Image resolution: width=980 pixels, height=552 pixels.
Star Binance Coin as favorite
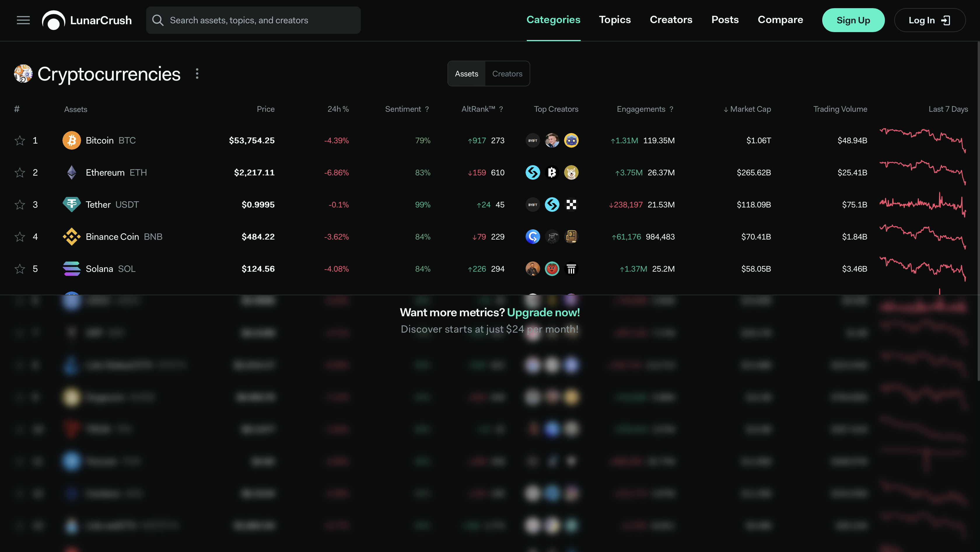click(20, 237)
